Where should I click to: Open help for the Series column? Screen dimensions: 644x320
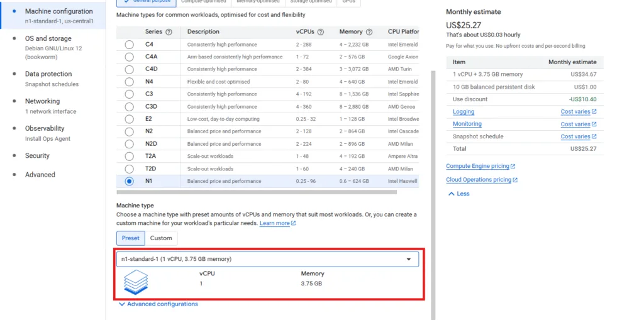click(169, 31)
